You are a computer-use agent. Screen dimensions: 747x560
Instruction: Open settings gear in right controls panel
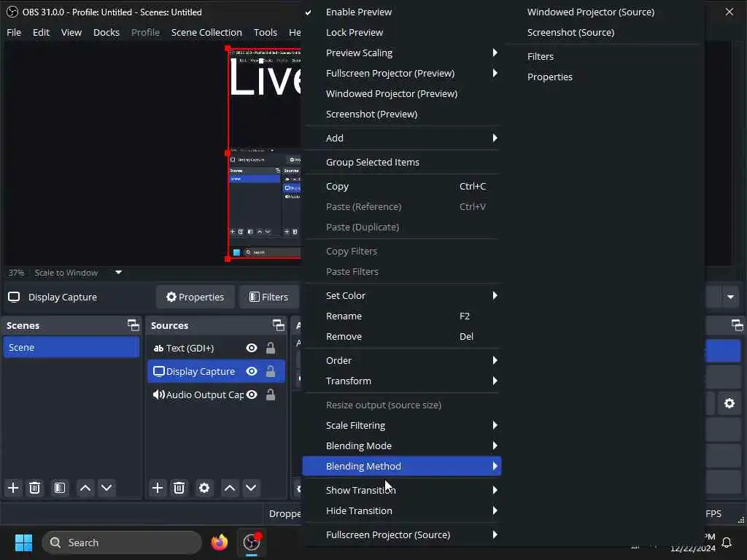click(x=729, y=403)
